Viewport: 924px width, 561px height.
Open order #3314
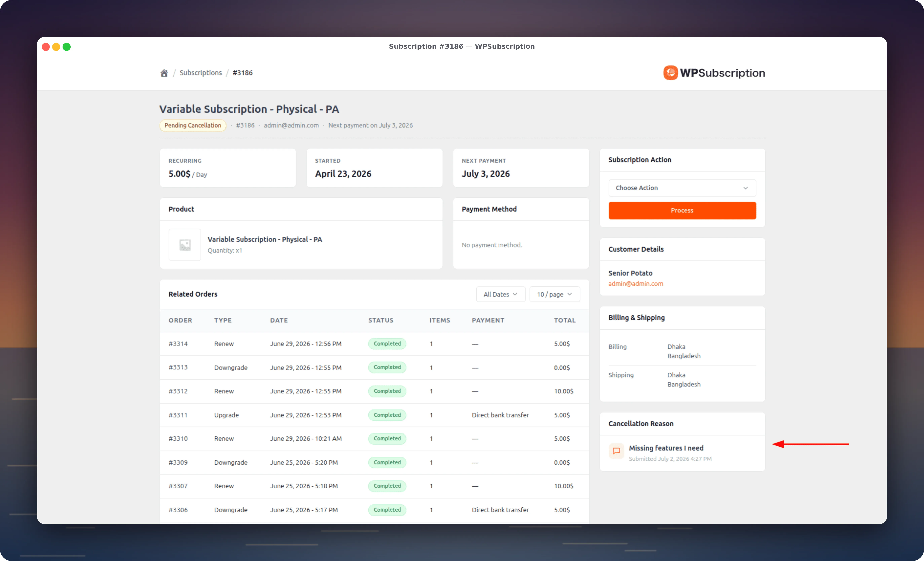[178, 344]
